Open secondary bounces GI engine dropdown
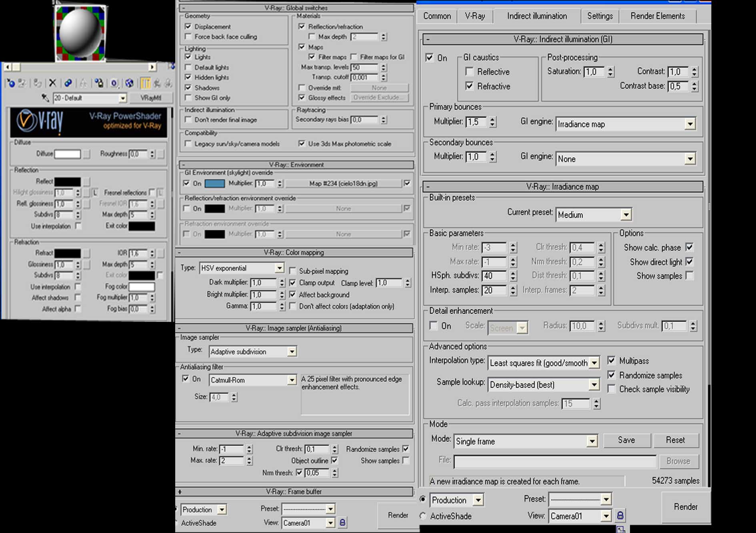 tap(690, 159)
